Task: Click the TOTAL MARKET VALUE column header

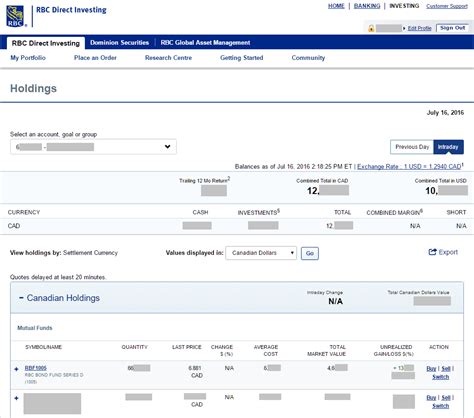Action: [326, 350]
